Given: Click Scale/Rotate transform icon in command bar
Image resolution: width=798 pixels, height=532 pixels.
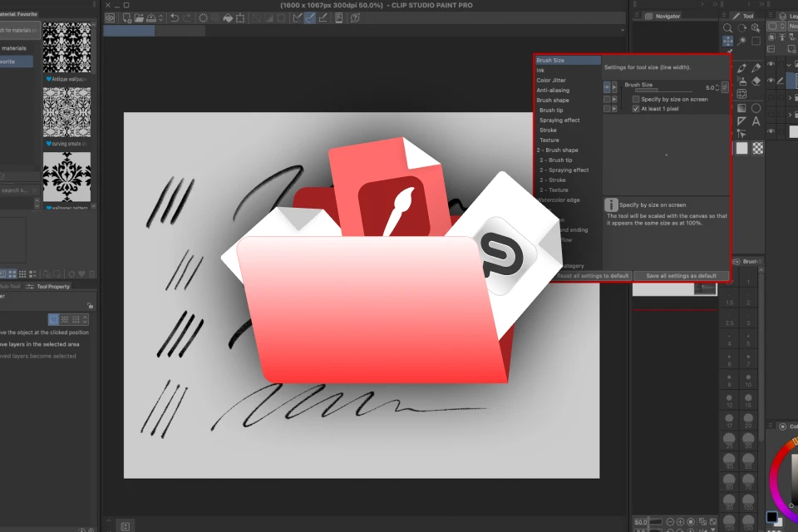Looking at the screenshot, I should pos(240,17).
